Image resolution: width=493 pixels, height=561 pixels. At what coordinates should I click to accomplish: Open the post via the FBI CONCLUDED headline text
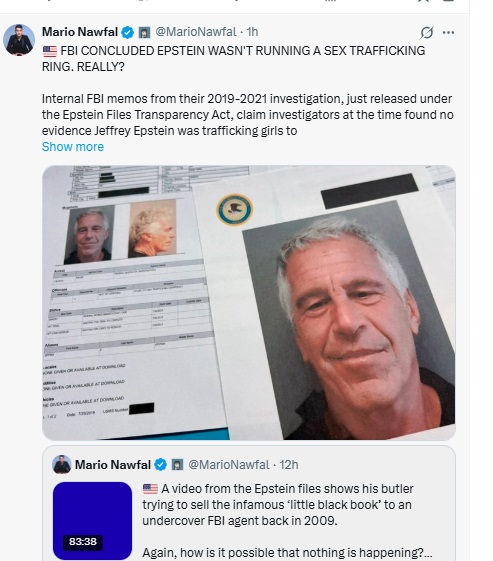233,59
